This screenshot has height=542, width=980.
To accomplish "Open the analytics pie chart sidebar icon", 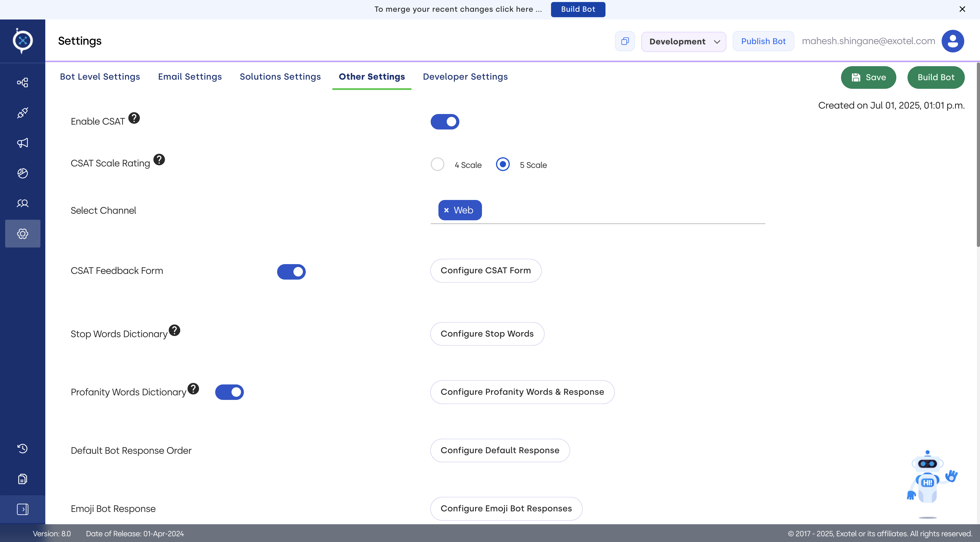I will (x=22, y=173).
